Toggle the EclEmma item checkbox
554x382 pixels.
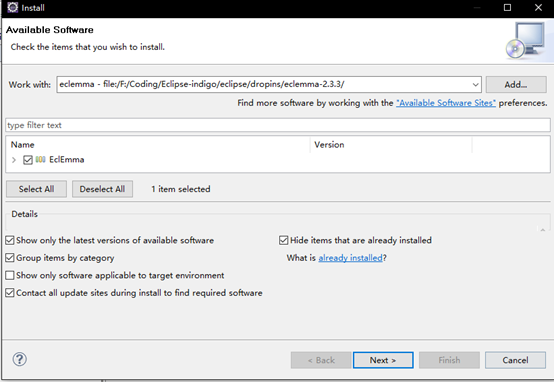tap(28, 160)
